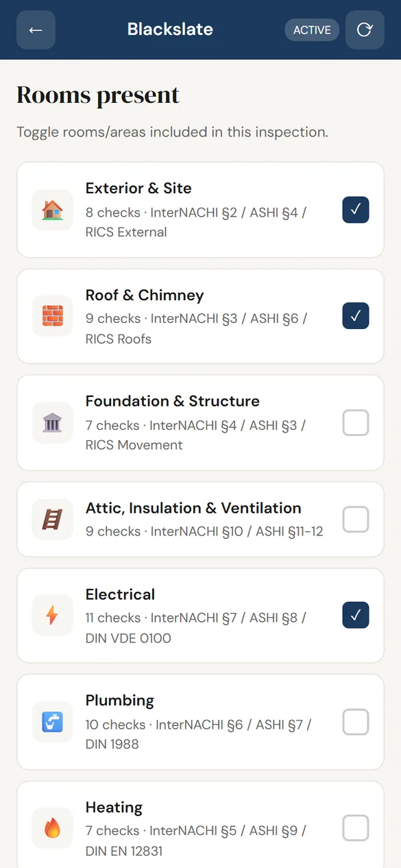Viewport: 401px width, 868px height.
Task: Tap the back arrow button
Action: point(36,30)
